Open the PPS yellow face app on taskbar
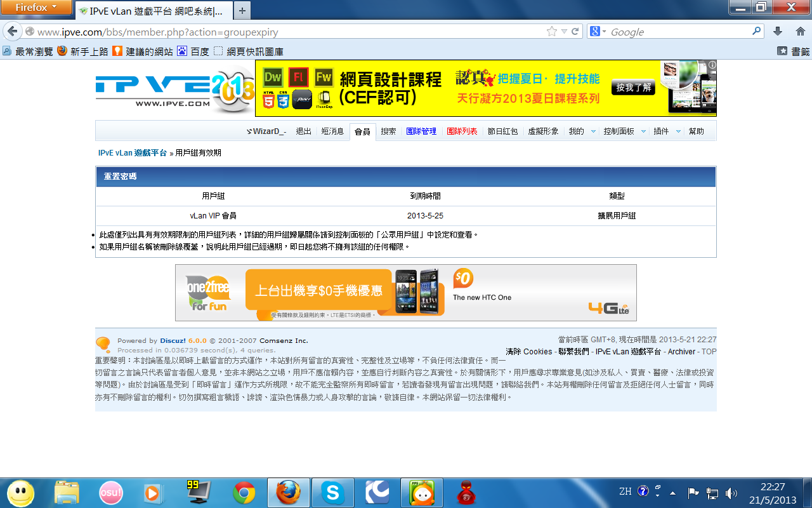This screenshot has height=508, width=812. (422, 493)
